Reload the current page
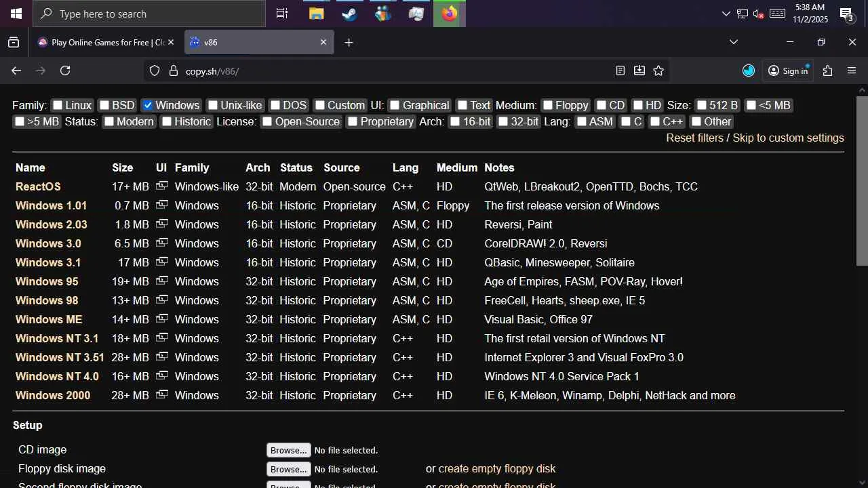This screenshot has height=488, width=868. 65,70
